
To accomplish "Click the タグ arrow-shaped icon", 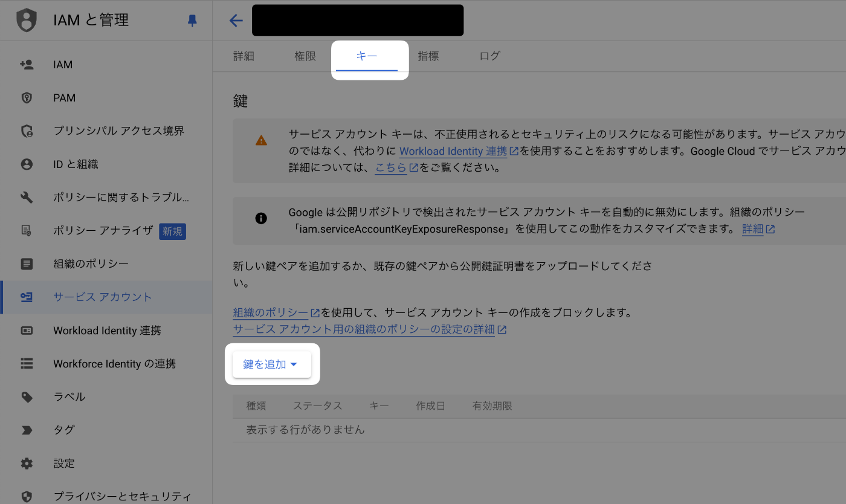I will click(x=27, y=430).
